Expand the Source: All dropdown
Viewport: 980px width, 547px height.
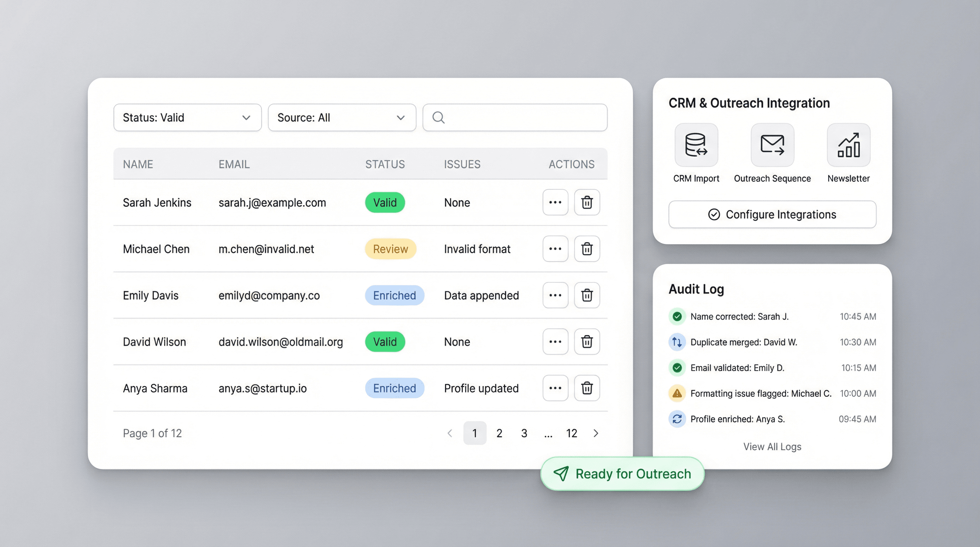[x=342, y=118]
